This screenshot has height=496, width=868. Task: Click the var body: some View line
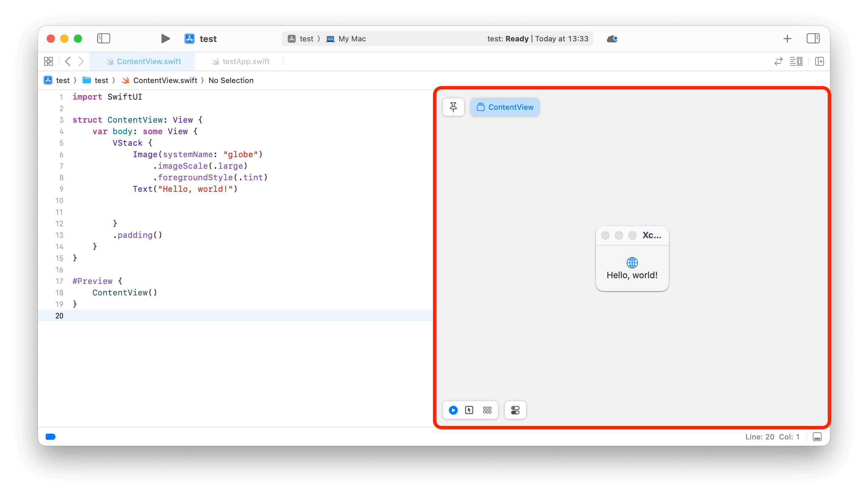[x=145, y=131]
